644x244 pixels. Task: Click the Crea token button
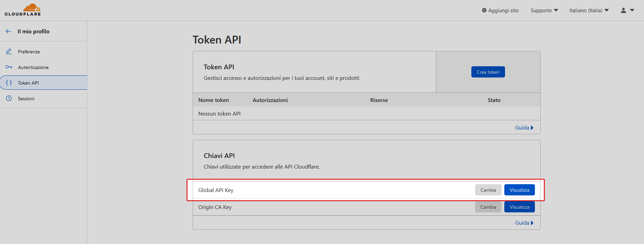pos(488,72)
